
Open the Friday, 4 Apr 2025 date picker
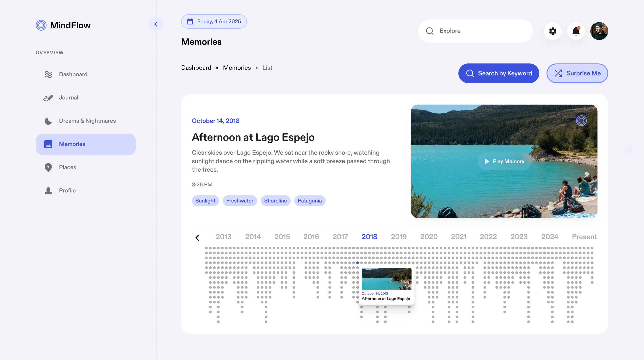[x=214, y=21]
